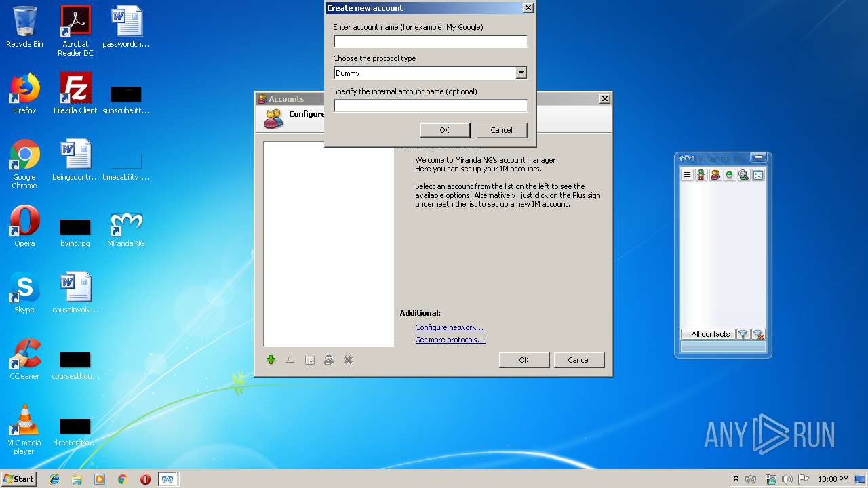Viewport: 868px width, 488px height.
Task: Click the Action Center flag tray icon
Action: point(804,479)
